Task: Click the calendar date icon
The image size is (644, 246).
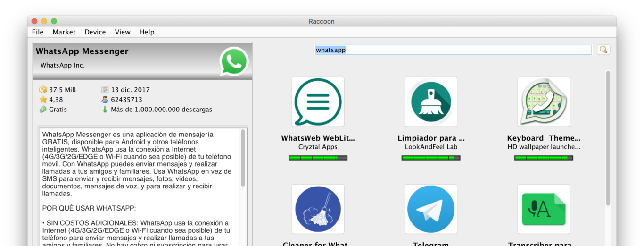Action: point(105,90)
